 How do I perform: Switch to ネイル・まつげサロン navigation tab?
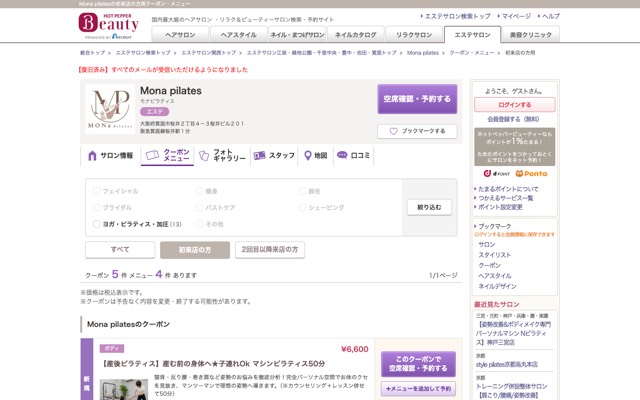click(x=297, y=35)
